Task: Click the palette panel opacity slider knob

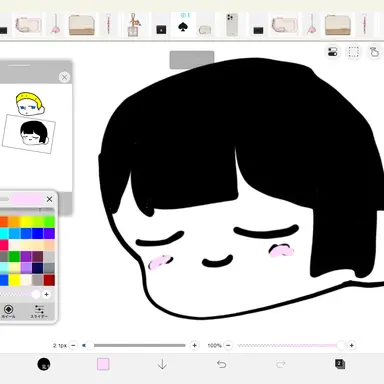Action: [36, 294]
